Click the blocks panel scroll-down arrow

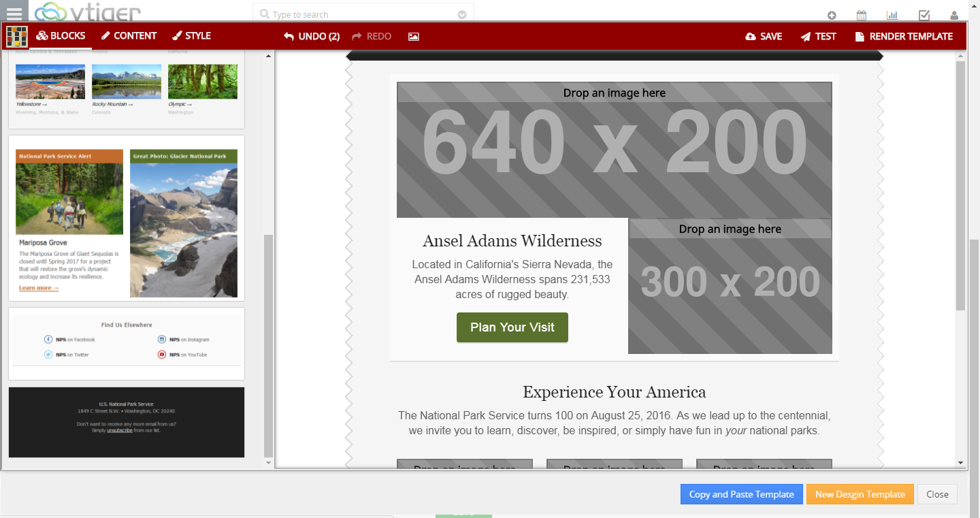coord(268,462)
